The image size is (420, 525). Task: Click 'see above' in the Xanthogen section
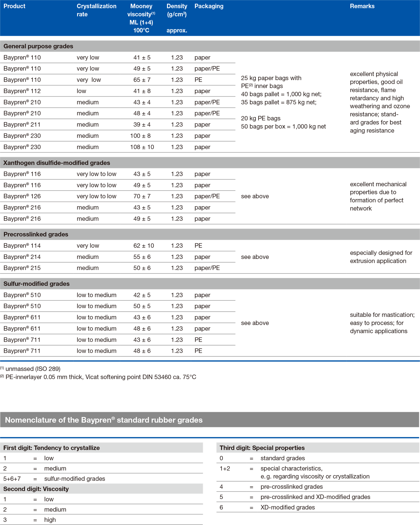coord(255,196)
